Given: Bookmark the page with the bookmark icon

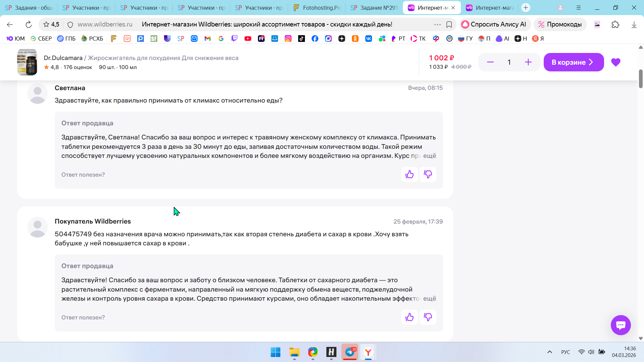Looking at the screenshot, I should tap(449, 24).
